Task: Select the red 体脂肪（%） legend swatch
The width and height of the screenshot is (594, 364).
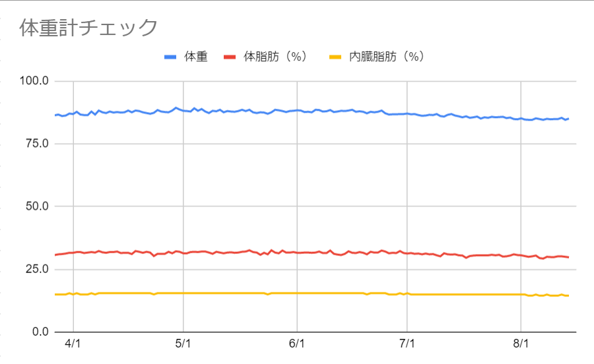Action: (x=230, y=57)
